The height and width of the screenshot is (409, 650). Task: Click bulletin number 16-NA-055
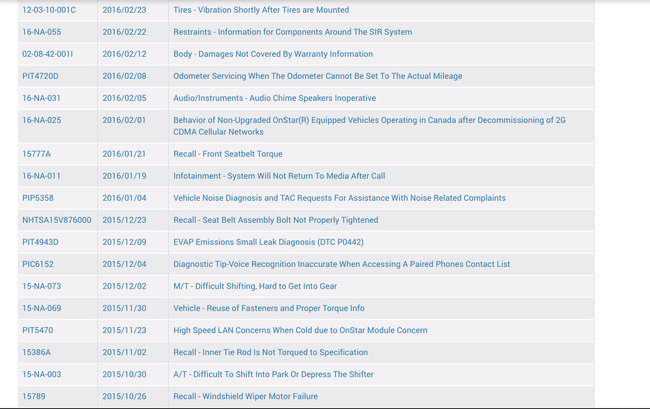(41, 32)
